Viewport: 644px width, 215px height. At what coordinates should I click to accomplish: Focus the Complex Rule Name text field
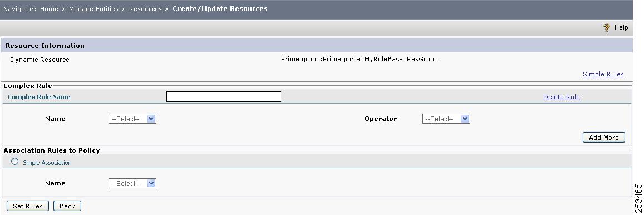[224, 96]
